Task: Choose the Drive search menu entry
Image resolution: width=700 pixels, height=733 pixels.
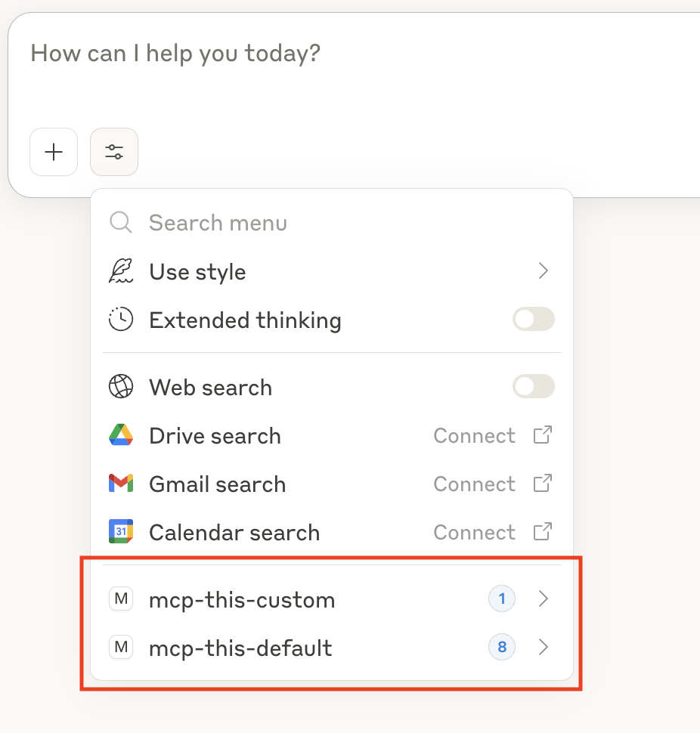Action: tap(332, 435)
